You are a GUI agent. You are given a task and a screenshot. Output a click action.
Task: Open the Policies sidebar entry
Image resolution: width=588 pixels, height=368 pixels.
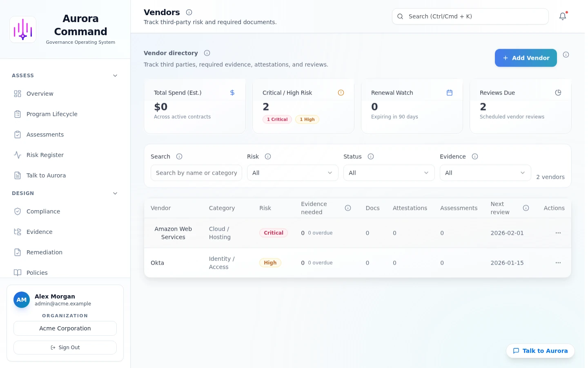coord(37,273)
